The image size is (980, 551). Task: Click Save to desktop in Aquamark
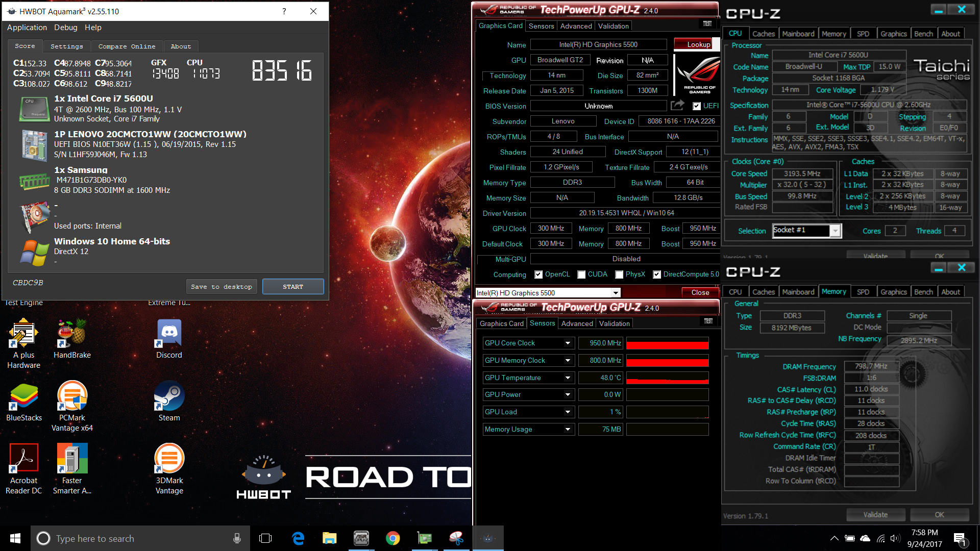pyautogui.click(x=222, y=287)
